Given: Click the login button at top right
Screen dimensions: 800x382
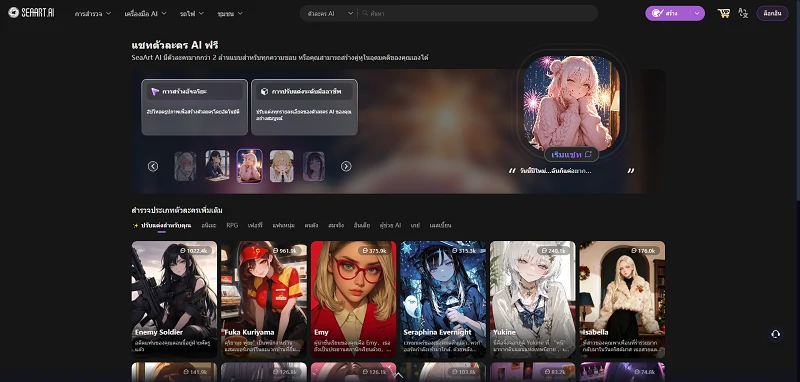Looking at the screenshot, I should pyautogui.click(x=772, y=13).
